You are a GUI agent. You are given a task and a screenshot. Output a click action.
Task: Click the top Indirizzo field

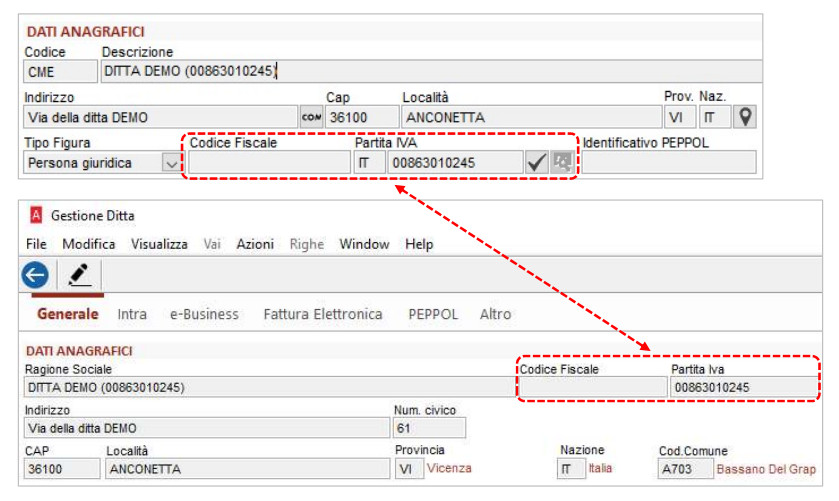pyautogui.click(x=160, y=117)
